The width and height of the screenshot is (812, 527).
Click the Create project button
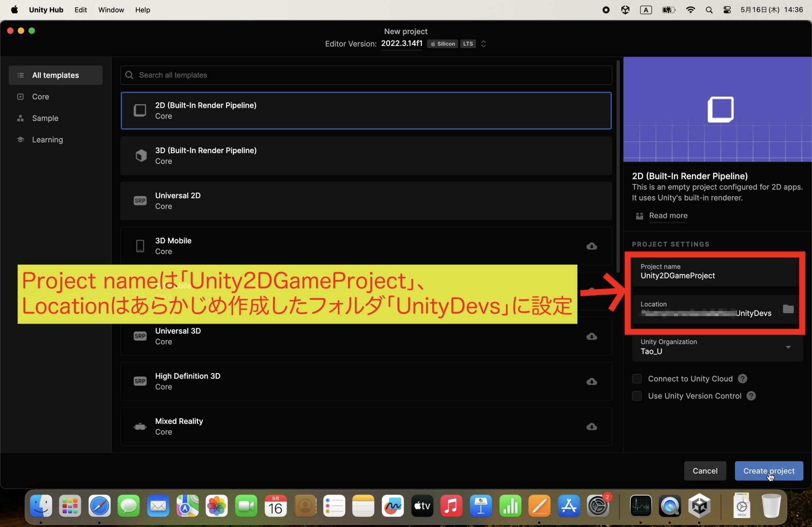(x=768, y=471)
